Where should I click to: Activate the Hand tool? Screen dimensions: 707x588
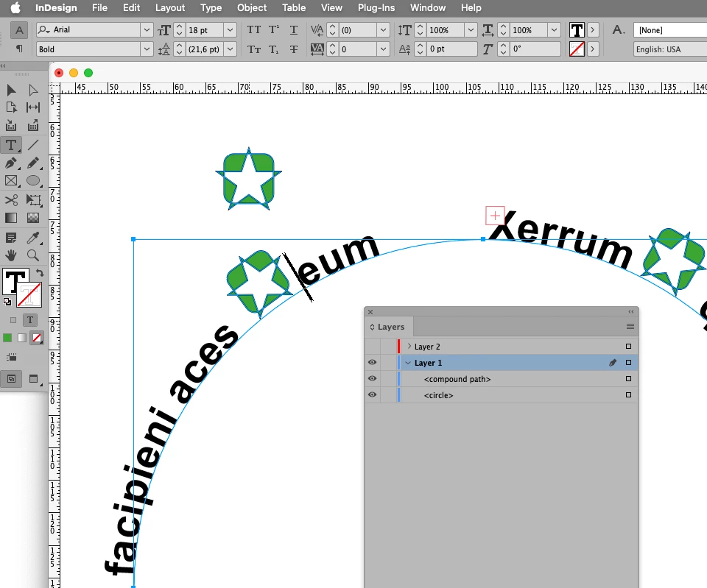(11, 255)
